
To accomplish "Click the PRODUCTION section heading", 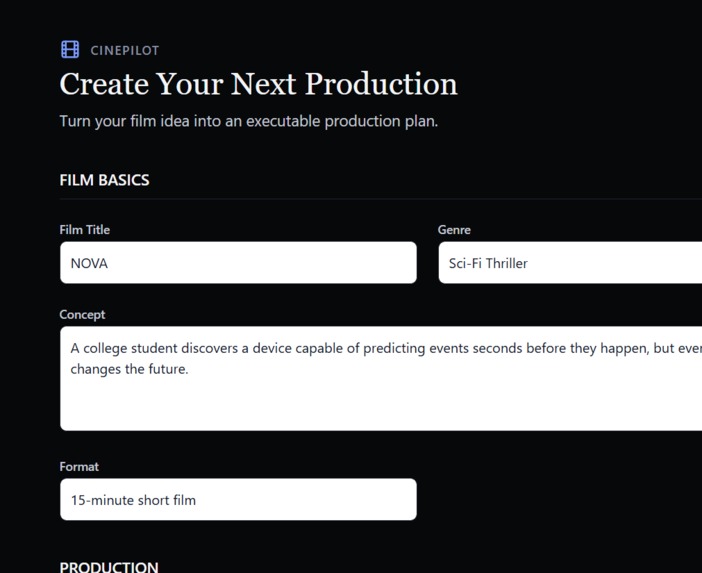I will click(x=109, y=567).
